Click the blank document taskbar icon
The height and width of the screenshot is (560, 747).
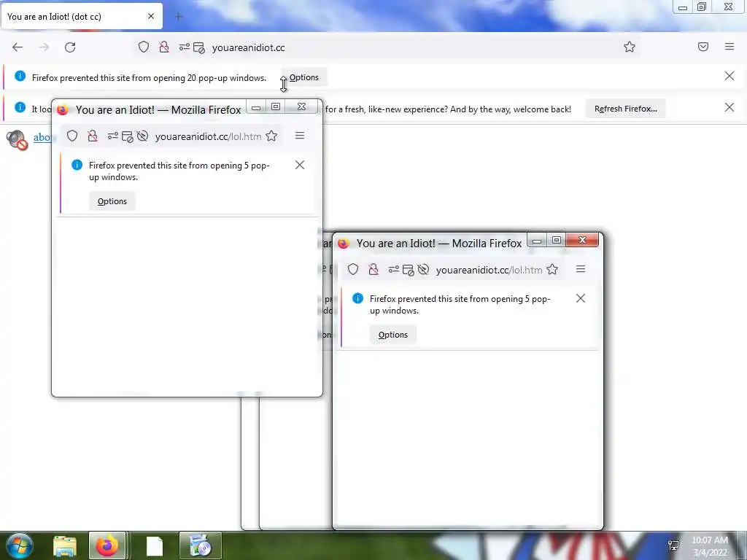coord(155,545)
